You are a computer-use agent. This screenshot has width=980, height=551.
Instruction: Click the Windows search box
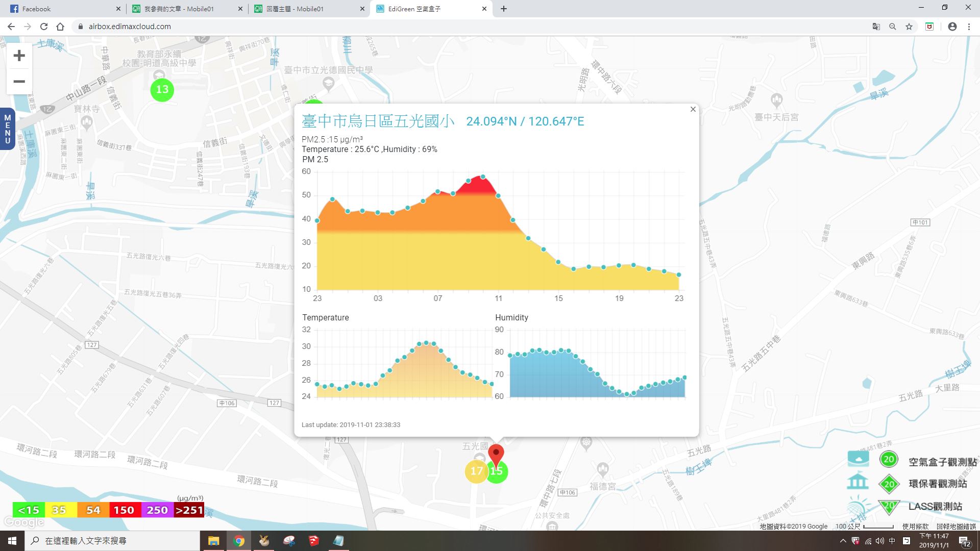point(112,541)
